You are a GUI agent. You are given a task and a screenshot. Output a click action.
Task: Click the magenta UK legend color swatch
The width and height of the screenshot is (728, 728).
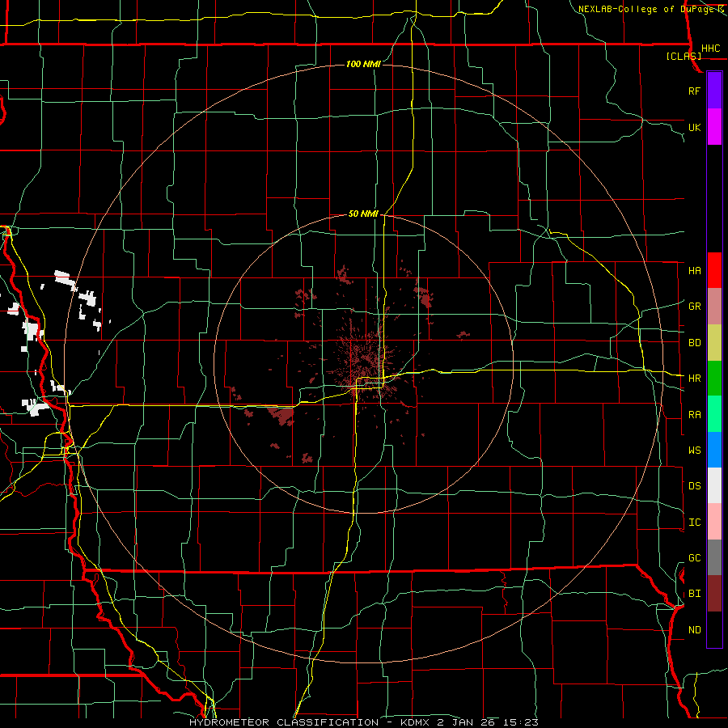coord(714,126)
